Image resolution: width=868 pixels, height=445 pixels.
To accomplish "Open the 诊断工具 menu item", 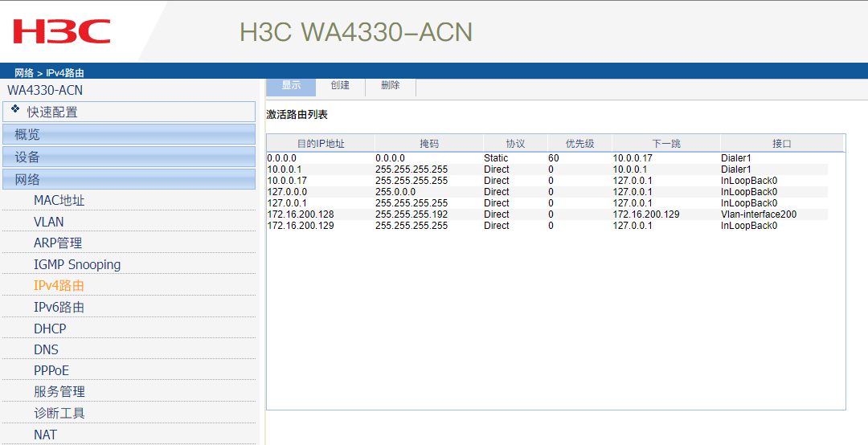I will [59, 414].
